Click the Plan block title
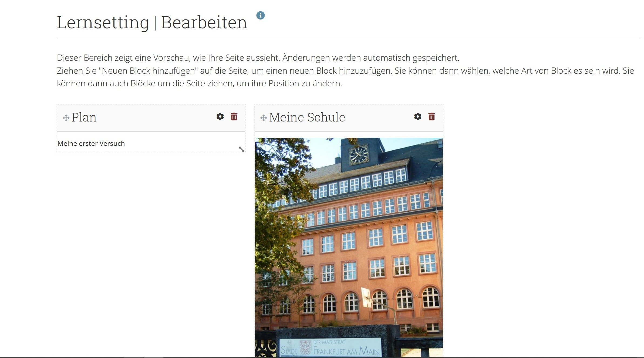Viewport: 644px width, 358px height. tap(84, 117)
